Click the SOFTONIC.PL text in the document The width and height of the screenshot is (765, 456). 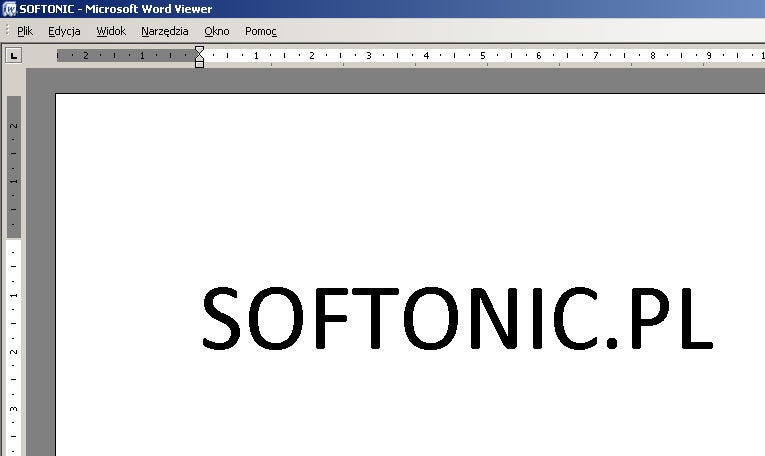pyautogui.click(x=457, y=317)
